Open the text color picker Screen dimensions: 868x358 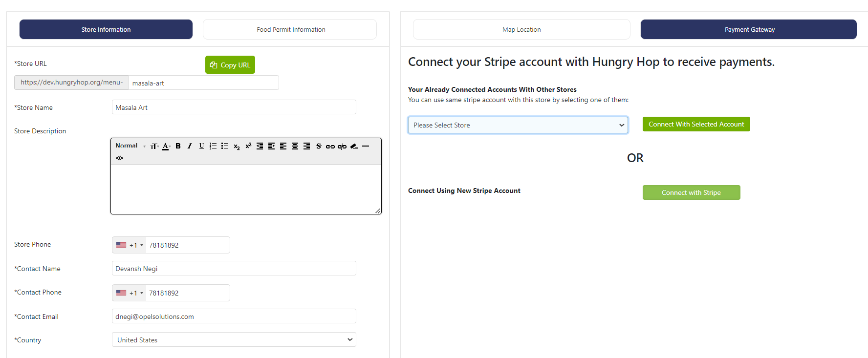coord(166,146)
